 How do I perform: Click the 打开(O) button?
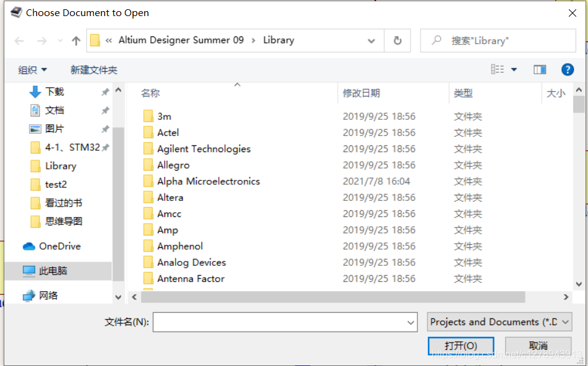[461, 346]
